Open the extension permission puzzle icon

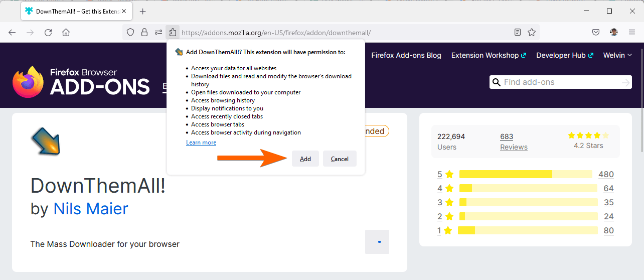pos(172,33)
